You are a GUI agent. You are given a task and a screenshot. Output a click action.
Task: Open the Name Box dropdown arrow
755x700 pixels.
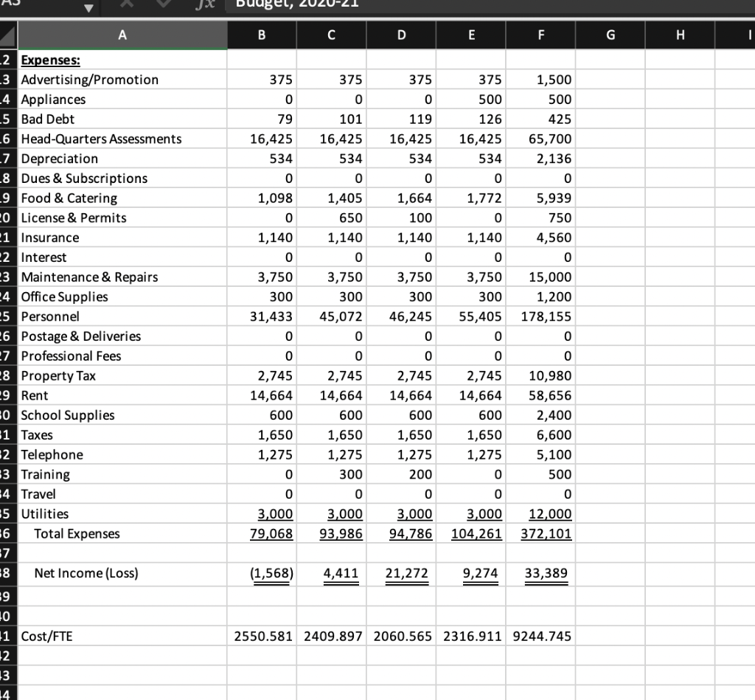click(89, 7)
